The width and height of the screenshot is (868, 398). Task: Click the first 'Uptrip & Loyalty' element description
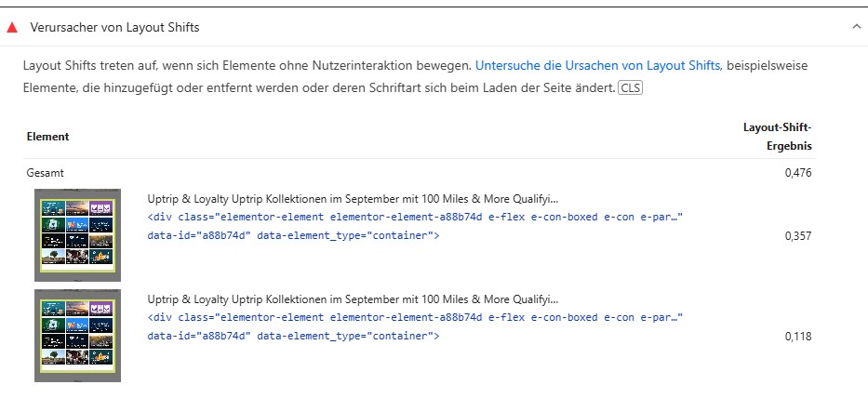point(354,199)
